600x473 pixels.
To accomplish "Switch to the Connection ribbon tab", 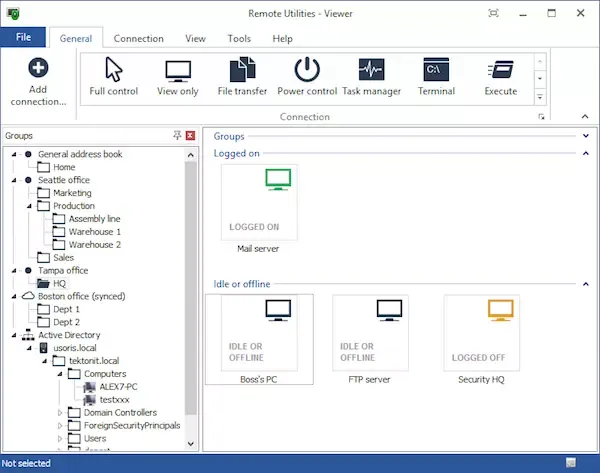I will click(138, 38).
